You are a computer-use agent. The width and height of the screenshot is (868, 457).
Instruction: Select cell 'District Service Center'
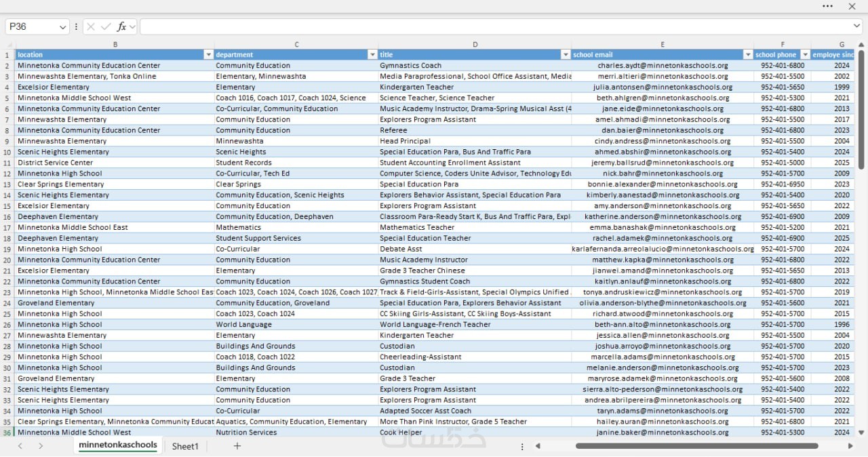115,163
